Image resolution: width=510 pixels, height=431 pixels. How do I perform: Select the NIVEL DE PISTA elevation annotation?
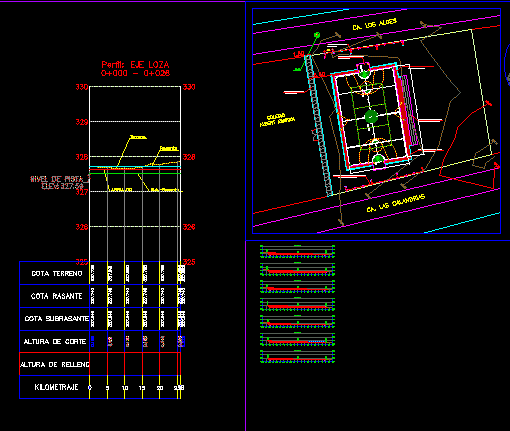point(60,183)
